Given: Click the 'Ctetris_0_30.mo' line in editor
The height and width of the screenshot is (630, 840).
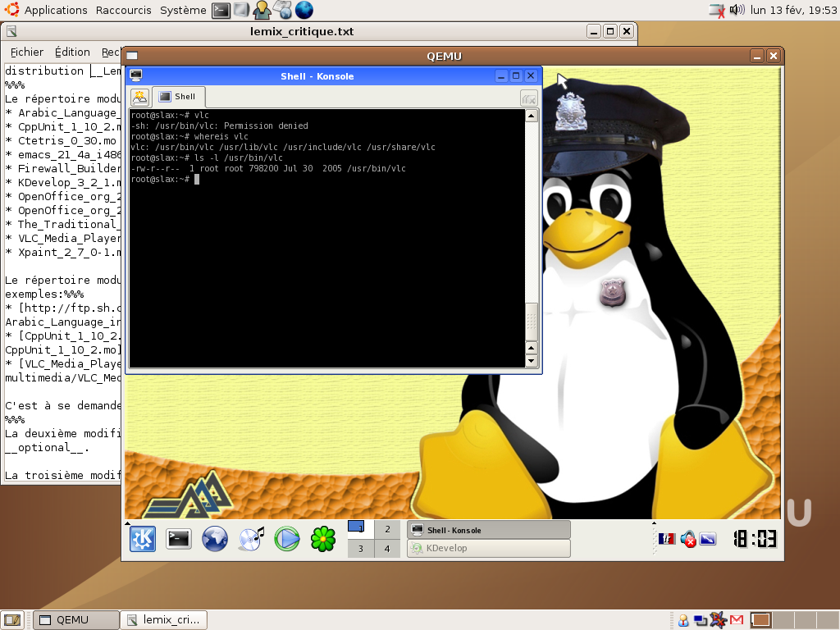Looking at the screenshot, I should pos(61,140).
